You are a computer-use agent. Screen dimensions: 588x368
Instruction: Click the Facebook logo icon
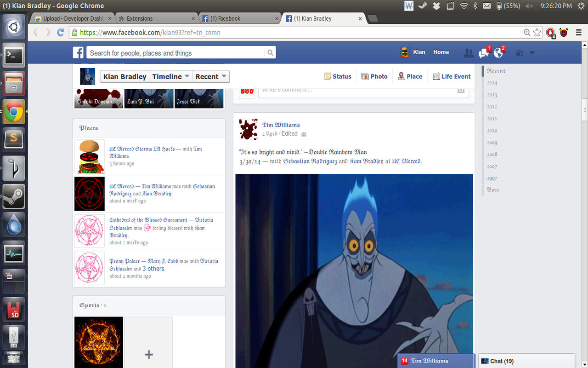78,53
